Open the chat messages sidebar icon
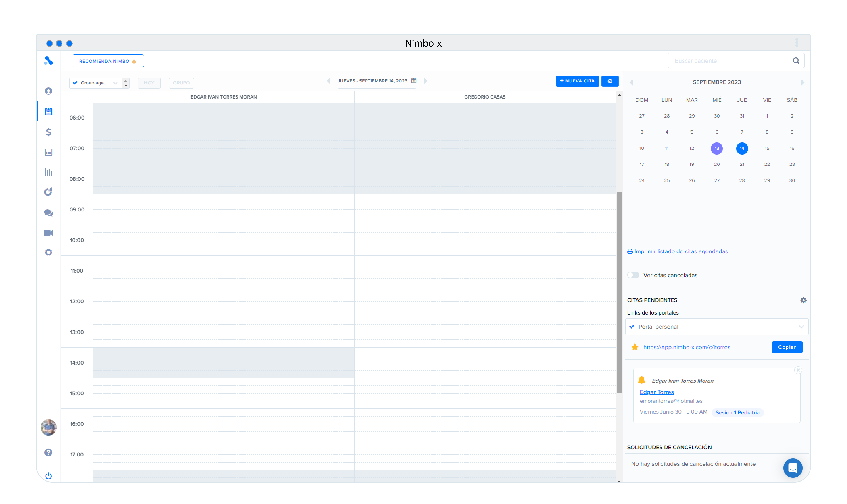The width and height of the screenshot is (847, 504). pyautogui.click(x=49, y=213)
